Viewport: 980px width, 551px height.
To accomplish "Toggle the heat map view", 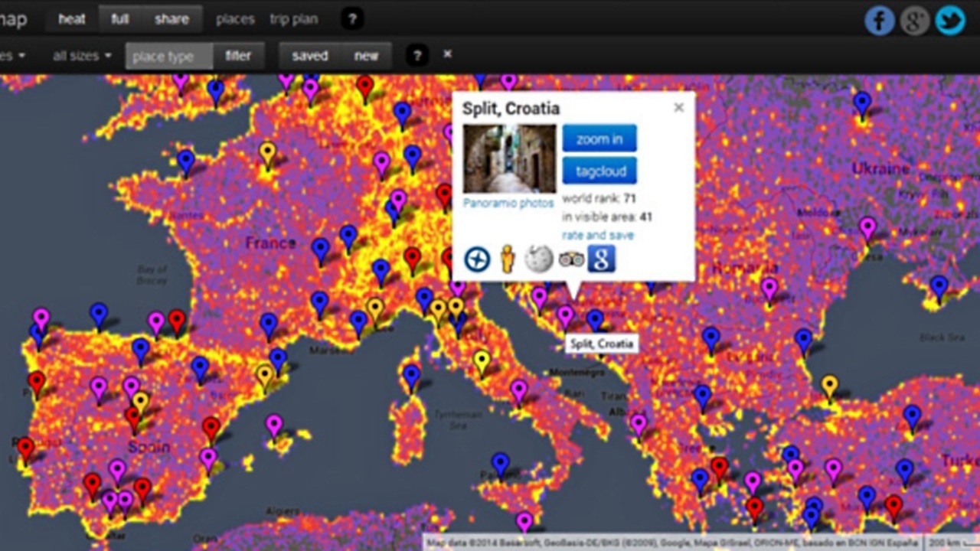I will (72, 20).
